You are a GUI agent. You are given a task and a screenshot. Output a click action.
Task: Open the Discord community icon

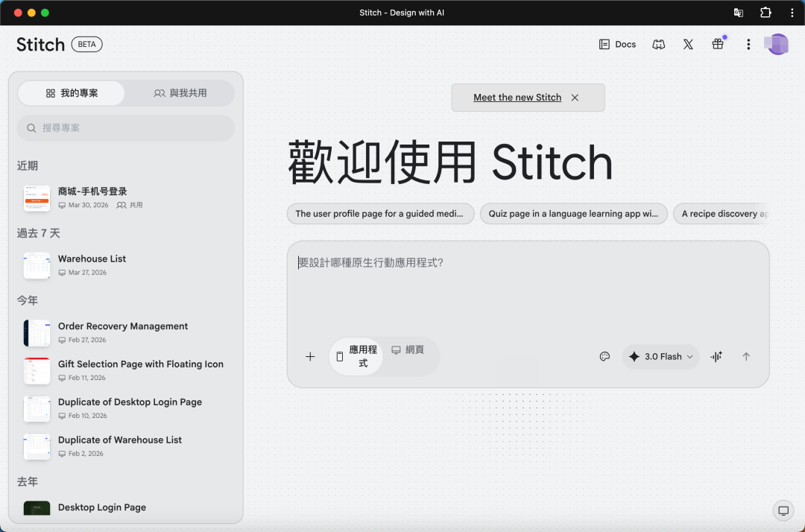(658, 45)
